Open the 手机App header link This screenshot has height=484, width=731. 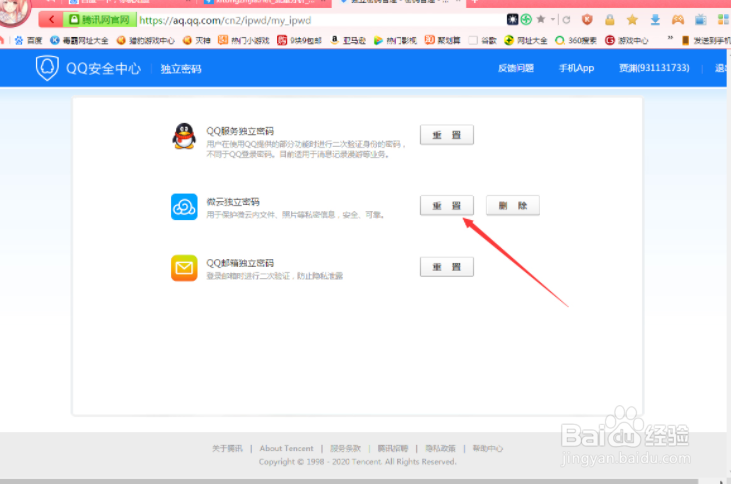(x=577, y=68)
